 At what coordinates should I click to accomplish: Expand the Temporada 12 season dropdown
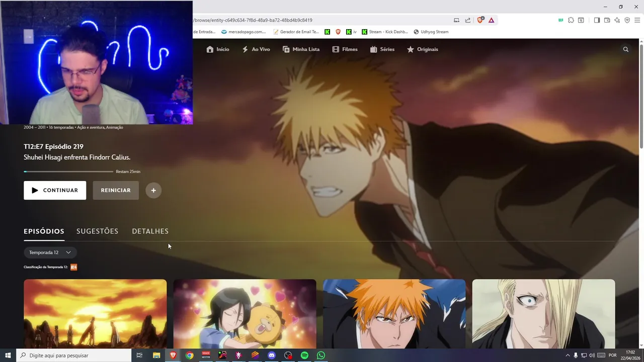(x=50, y=252)
